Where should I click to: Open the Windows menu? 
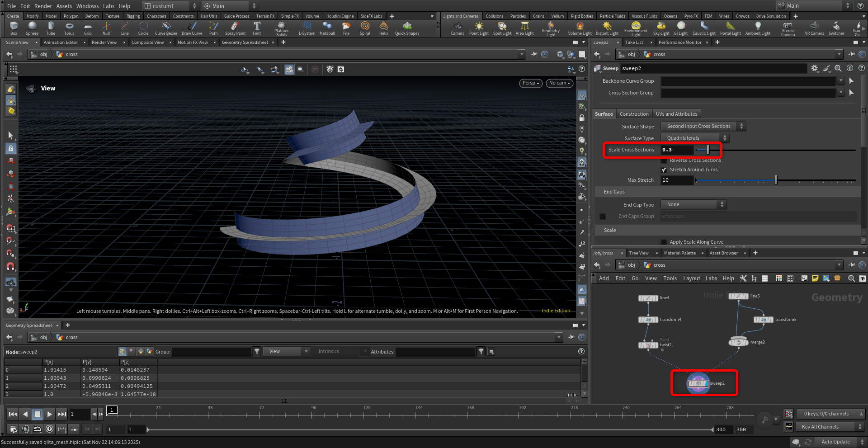point(87,6)
